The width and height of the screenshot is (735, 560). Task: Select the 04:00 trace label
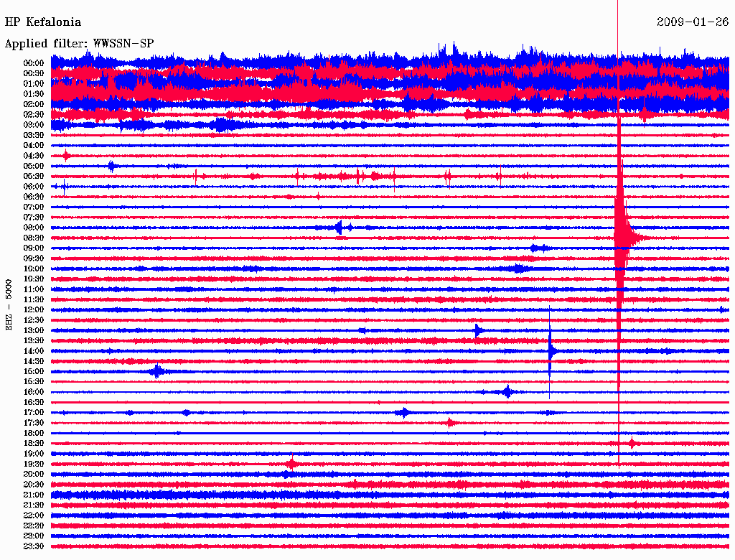pyautogui.click(x=34, y=146)
